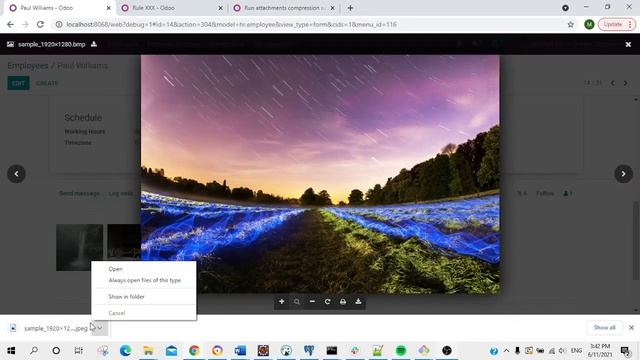
Task: Close the Chrome downloads bar
Action: coord(631,328)
